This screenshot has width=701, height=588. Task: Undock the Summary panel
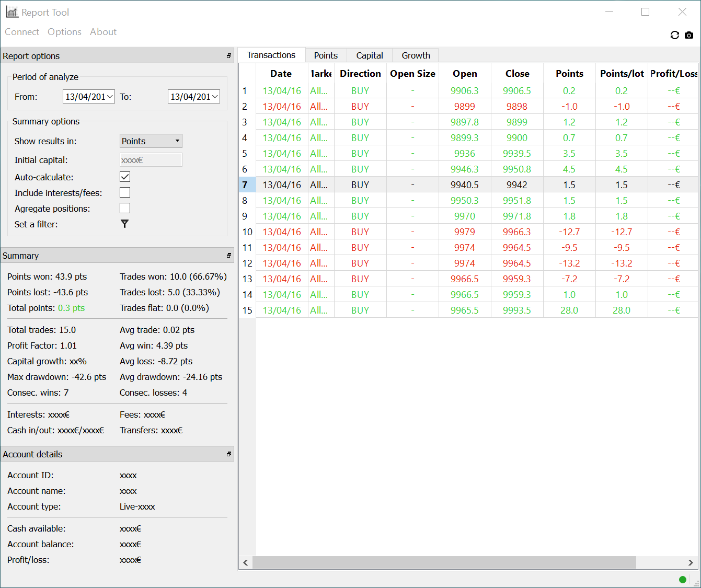tap(228, 256)
